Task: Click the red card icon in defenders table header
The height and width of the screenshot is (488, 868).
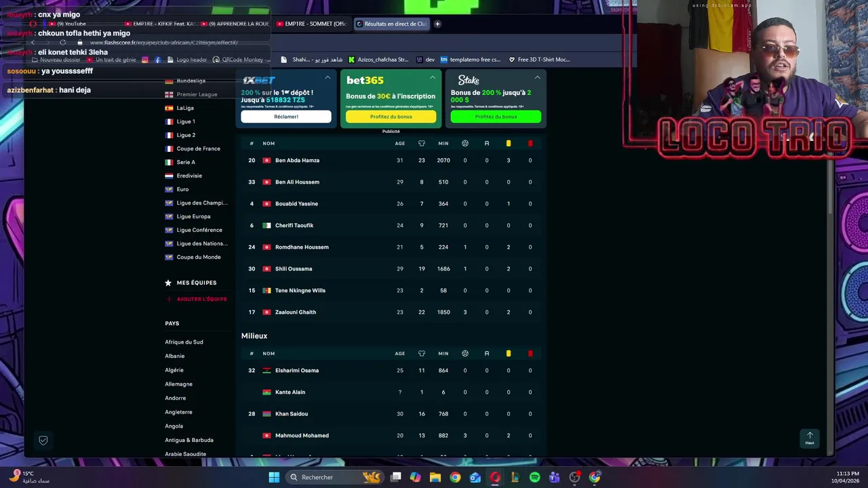Action: [x=530, y=144]
